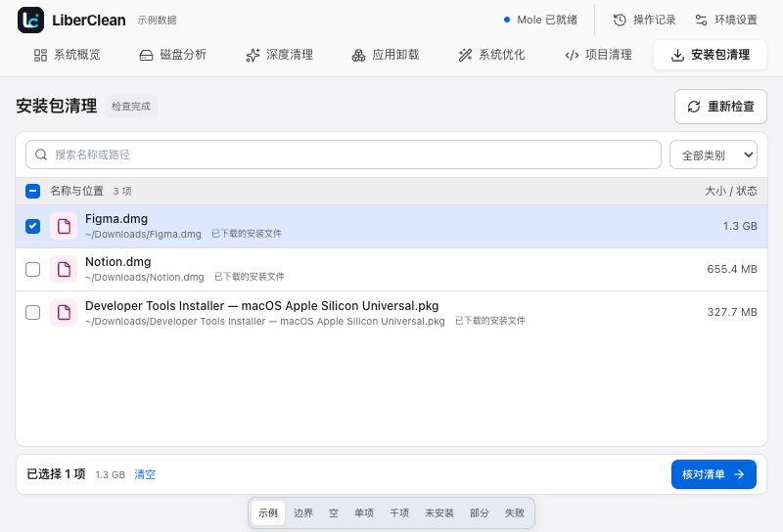Click the 已选择 1 项 summary text

point(56,474)
